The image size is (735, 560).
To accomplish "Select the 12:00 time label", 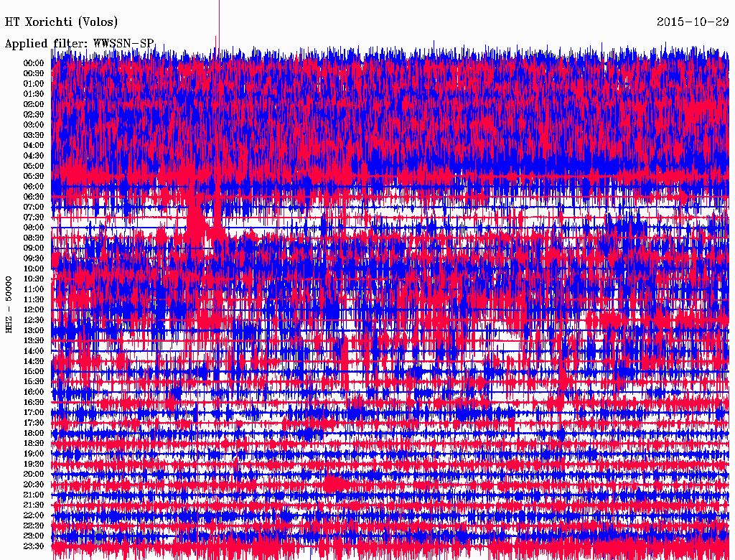I will [x=34, y=310].
